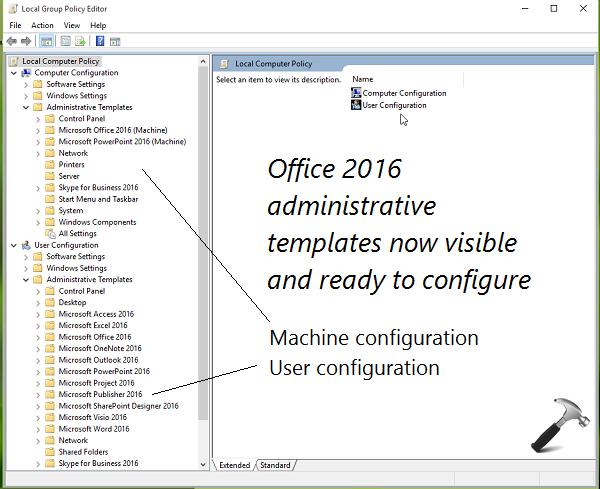Image resolution: width=600 pixels, height=489 pixels.
Task: Minimize the Local Group Policy Editor window
Action: click(x=525, y=8)
